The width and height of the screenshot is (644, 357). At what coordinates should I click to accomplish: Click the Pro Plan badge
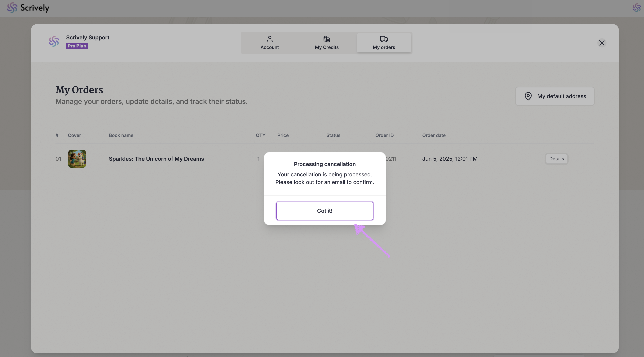(x=77, y=46)
